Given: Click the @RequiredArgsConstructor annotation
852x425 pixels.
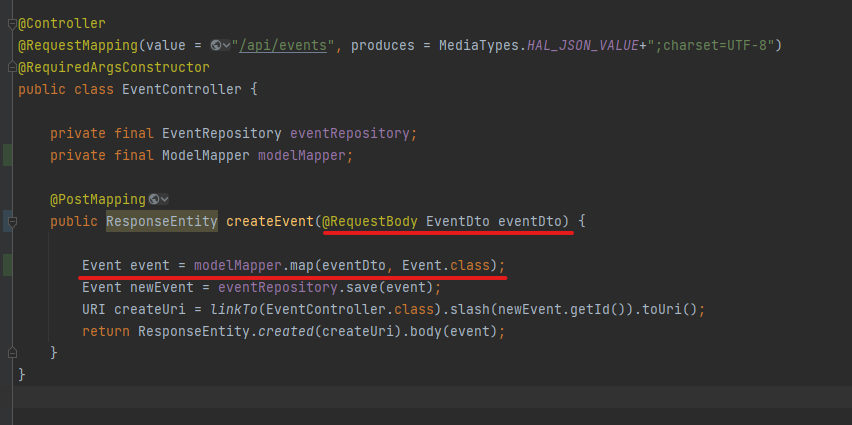Looking at the screenshot, I should click(114, 68).
